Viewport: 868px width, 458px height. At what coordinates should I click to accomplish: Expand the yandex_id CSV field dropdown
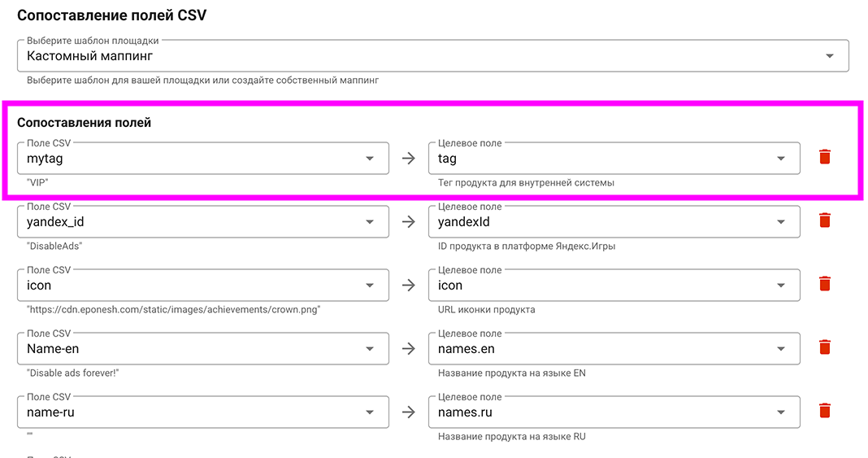(x=370, y=222)
